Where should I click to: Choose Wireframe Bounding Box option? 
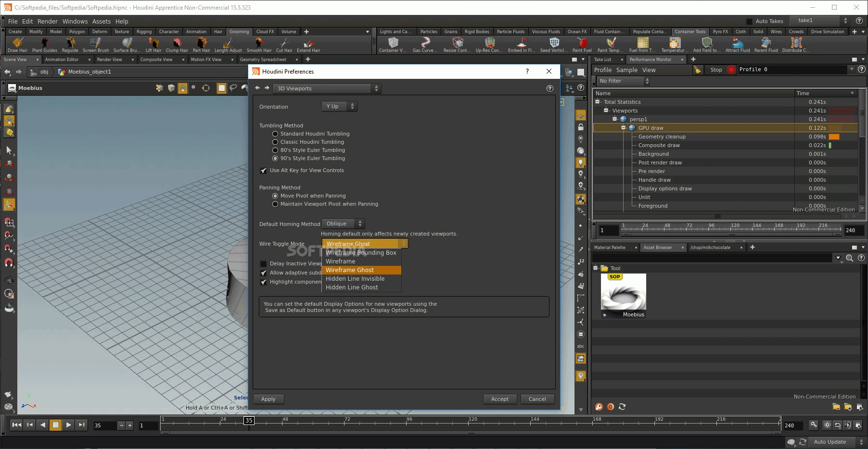361,252
